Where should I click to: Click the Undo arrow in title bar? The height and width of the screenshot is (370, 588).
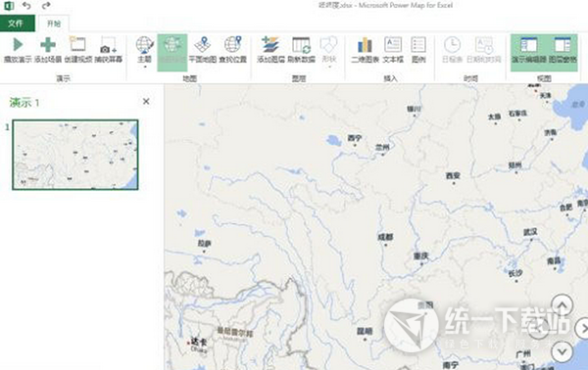coord(26,5)
